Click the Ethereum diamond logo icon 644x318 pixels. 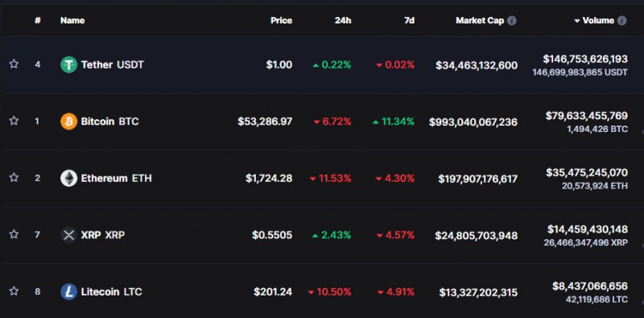68,178
